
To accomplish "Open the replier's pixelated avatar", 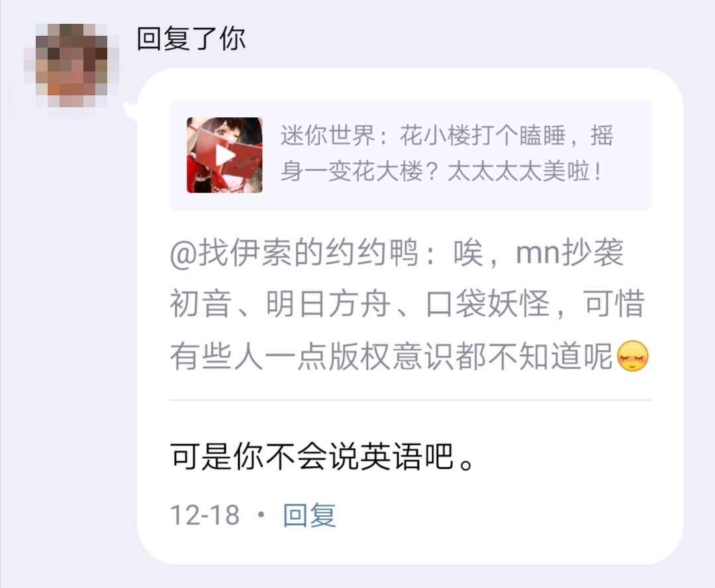I will tap(71, 66).
